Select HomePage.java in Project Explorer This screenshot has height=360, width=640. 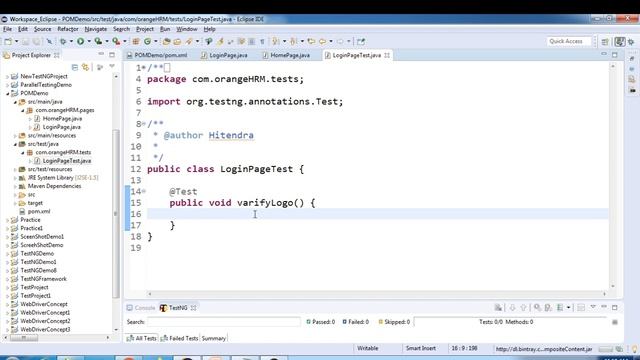pos(62,119)
